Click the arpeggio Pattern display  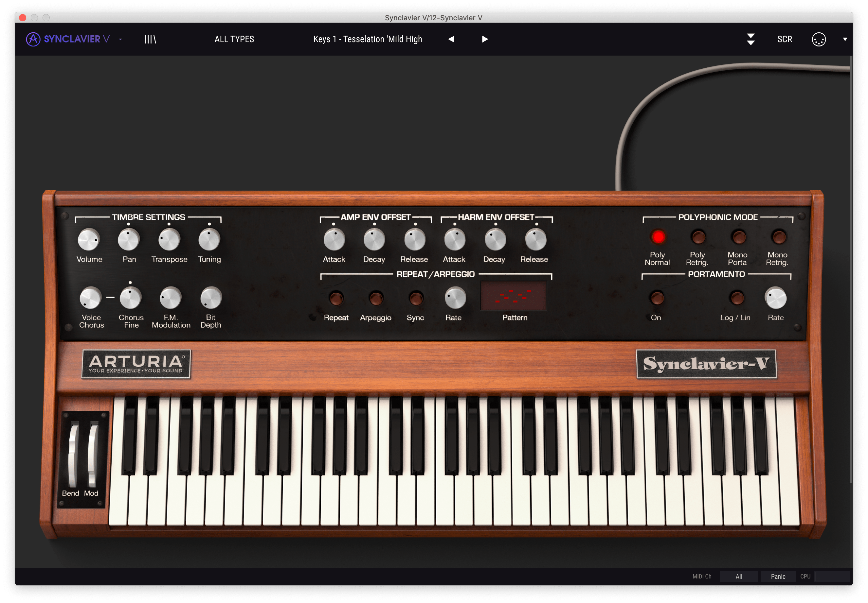point(514,296)
